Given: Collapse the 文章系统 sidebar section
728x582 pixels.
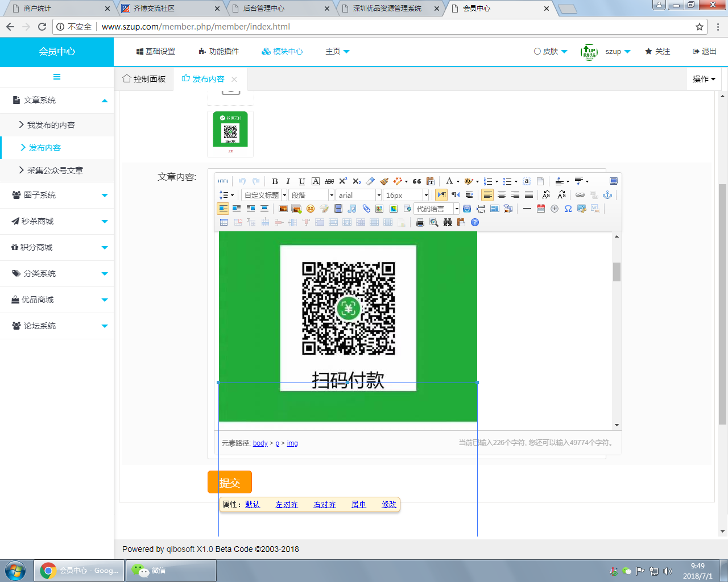Looking at the screenshot, I should tap(57, 100).
